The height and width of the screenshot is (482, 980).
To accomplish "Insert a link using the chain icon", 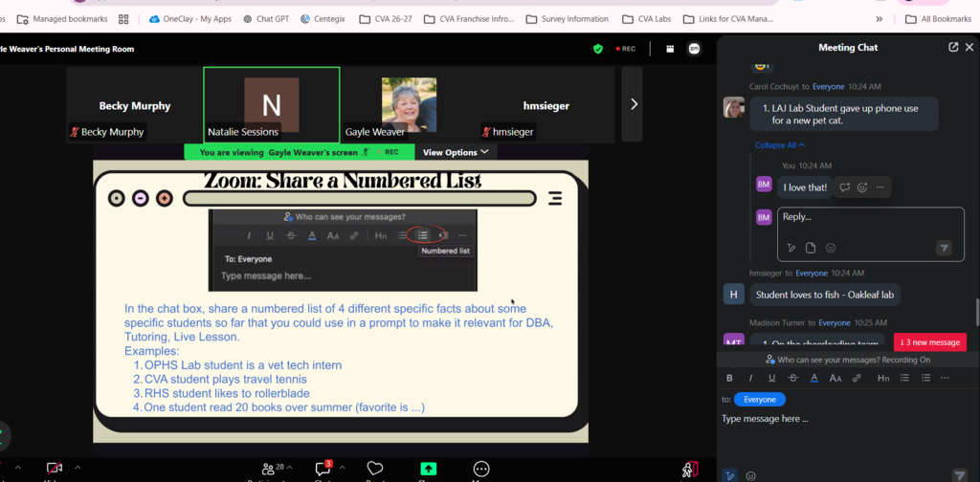I will 857,378.
